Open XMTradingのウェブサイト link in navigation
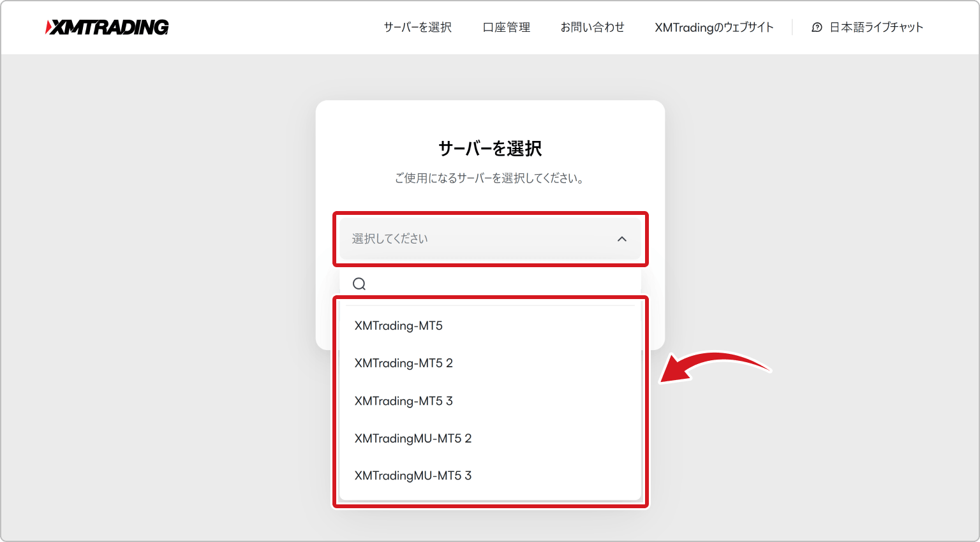980x542 pixels. (x=714, y=27)
